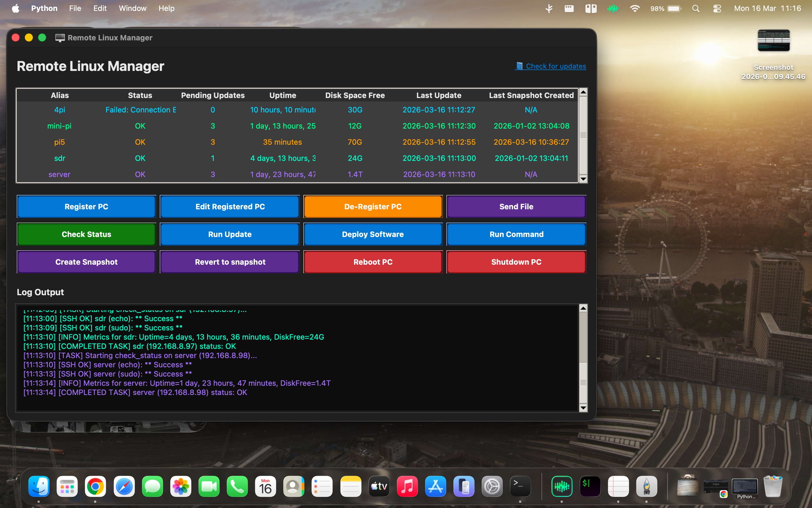The image size is (812, 508).
Task: Open the Finder icon in Dock
Action: pos(39,486)
